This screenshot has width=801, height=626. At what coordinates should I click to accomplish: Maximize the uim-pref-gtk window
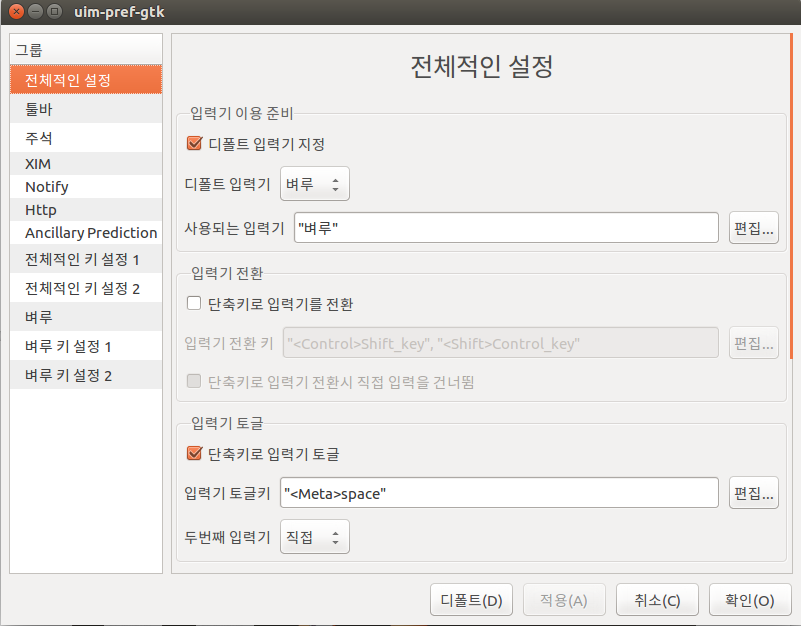54,11
